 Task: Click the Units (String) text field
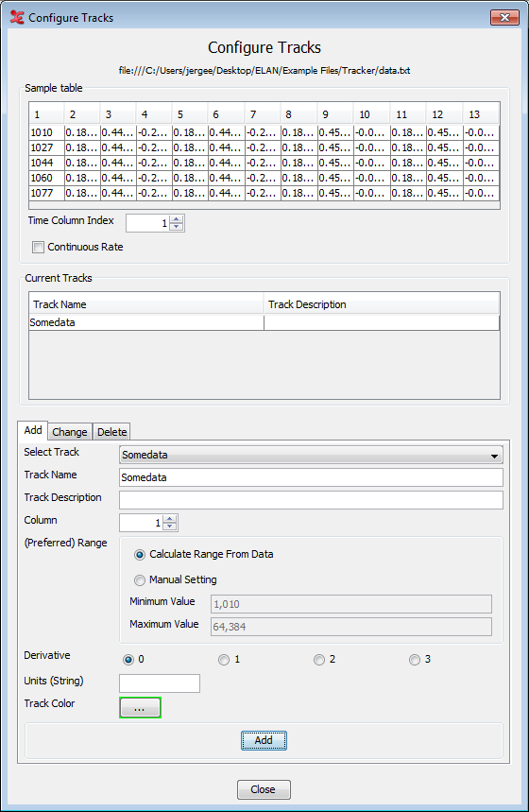coord(160,683)
